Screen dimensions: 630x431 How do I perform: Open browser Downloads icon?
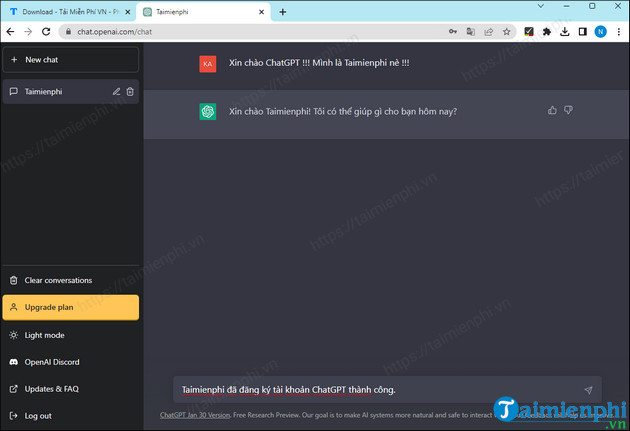point(565,31)
